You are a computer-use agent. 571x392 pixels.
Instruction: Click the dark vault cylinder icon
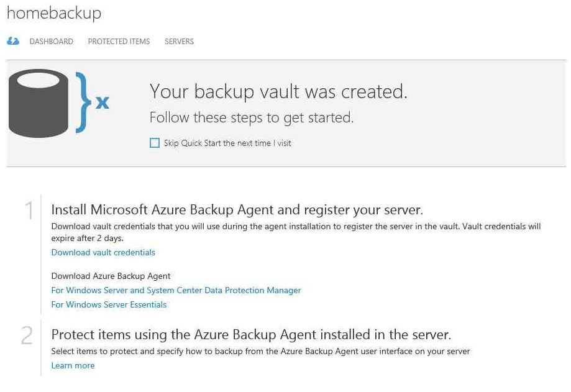point(39,103)
